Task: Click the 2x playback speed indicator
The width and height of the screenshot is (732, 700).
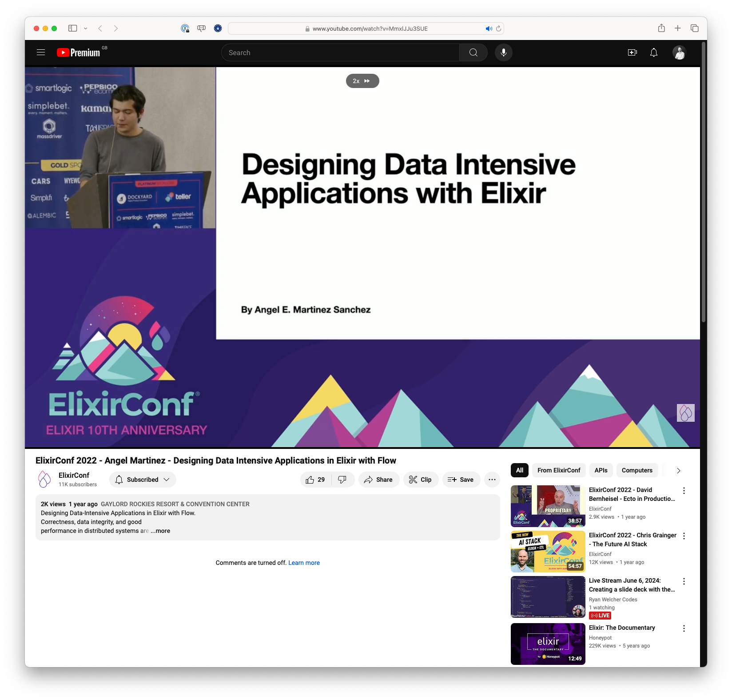Action: (362, 80)
